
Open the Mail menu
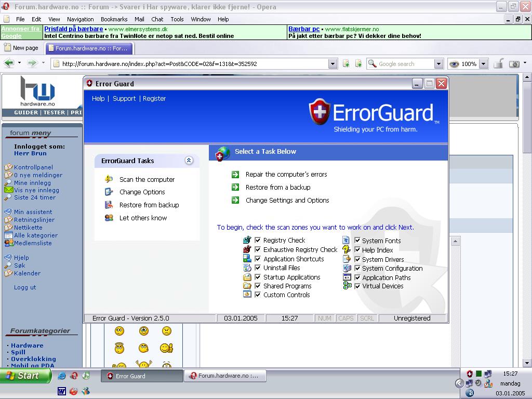(139, 19)
